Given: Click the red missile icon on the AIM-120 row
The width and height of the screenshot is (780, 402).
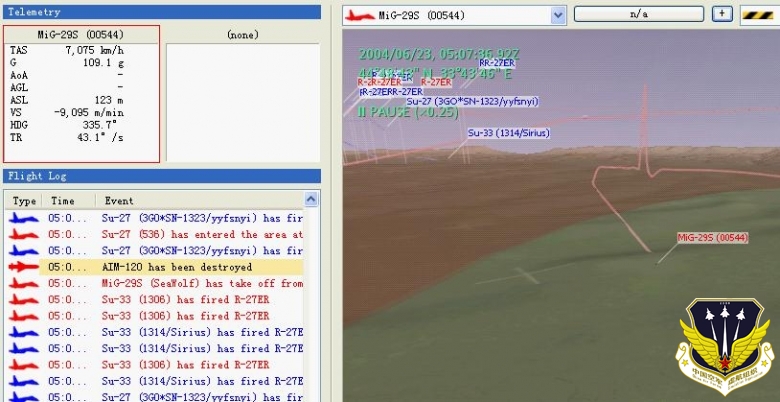Looking at the screenshot, I should [x=23, y=267].
